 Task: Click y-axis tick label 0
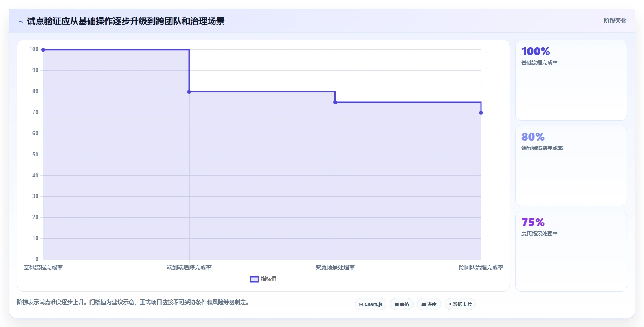click(37, 260)
